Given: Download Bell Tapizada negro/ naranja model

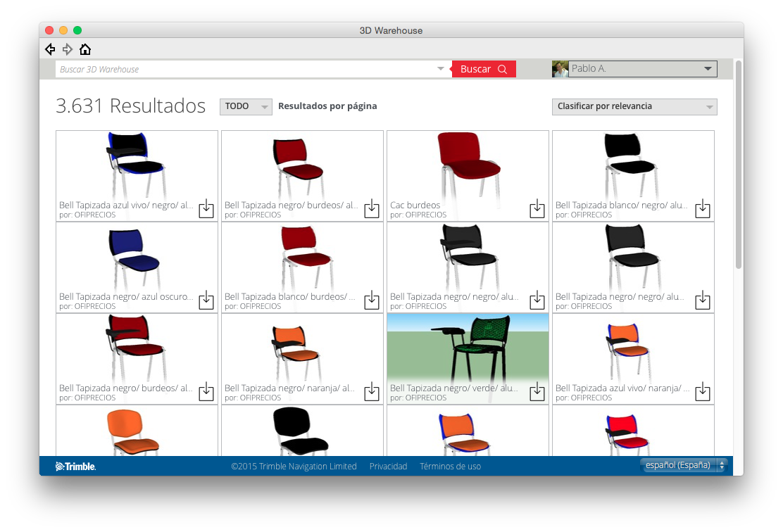Looking at the screenshot, I should click(372, 391).
